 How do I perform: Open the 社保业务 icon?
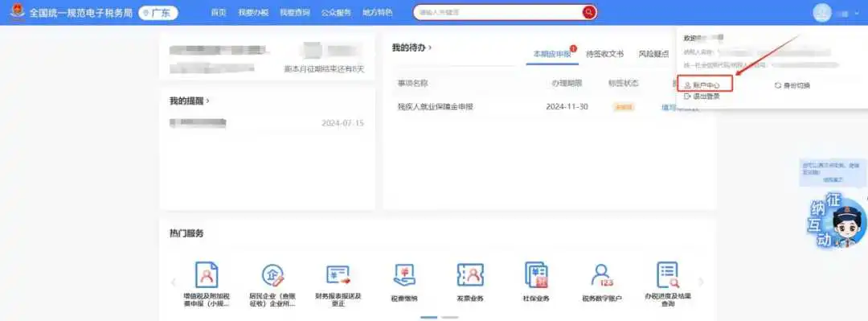coord(536,275)
